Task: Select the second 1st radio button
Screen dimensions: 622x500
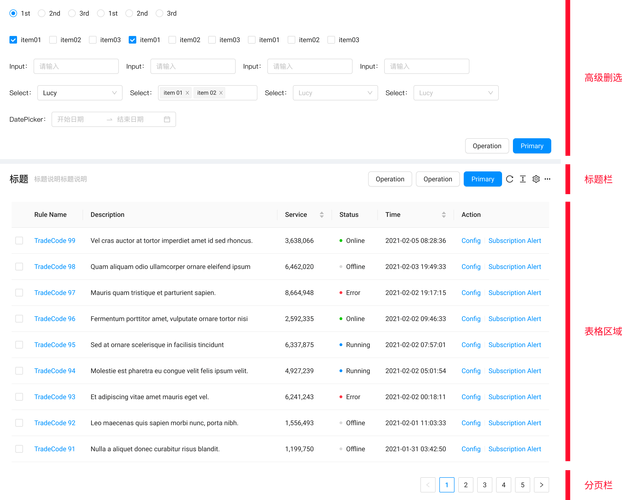Action: 101,13
